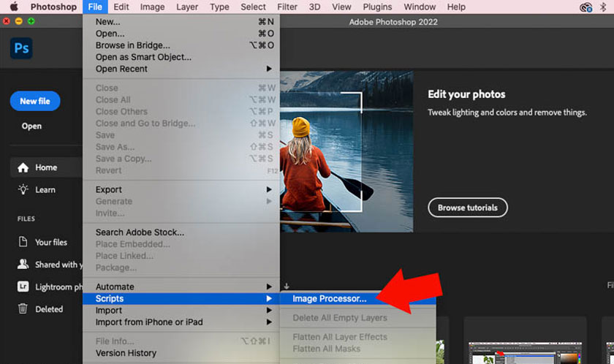Click the Photoshop Ps logo icon
614x364 pixels.
point(22,49)
